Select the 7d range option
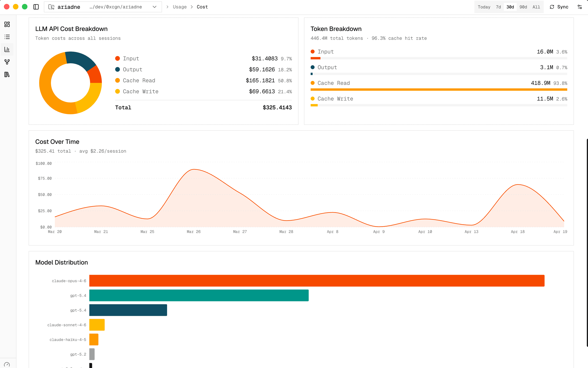Viewport: 588px width, 368px height. pos(498,7)
